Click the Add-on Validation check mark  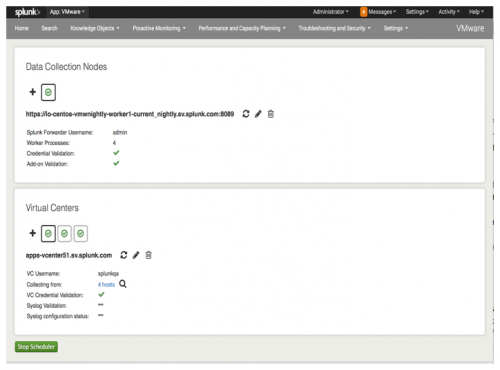(x=116, y=163)
